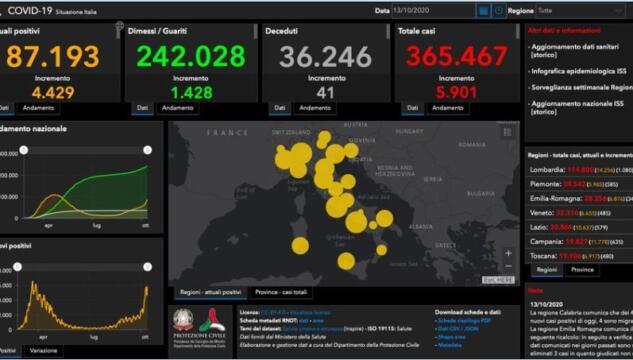Image resolution: width=633 pixels, height=360 pixels.
Task: Select the Campania row in regions list
Action: (581, 242)
